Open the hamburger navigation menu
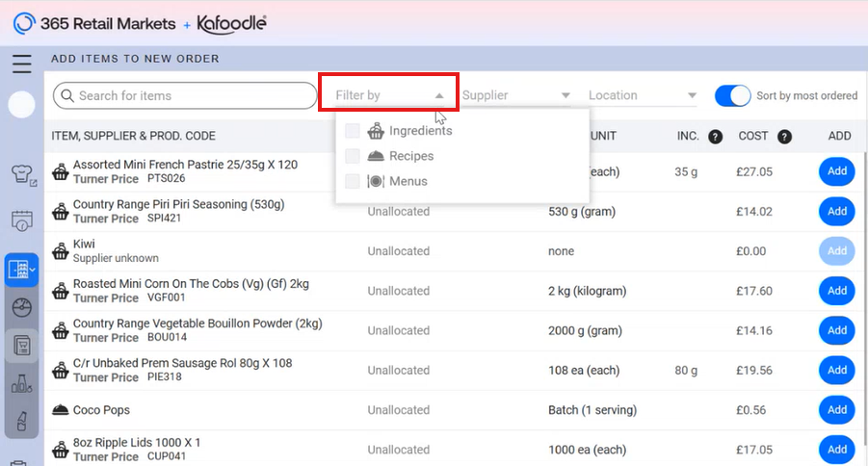This screenshot has width=868, height=466. (x=21, y=64)
